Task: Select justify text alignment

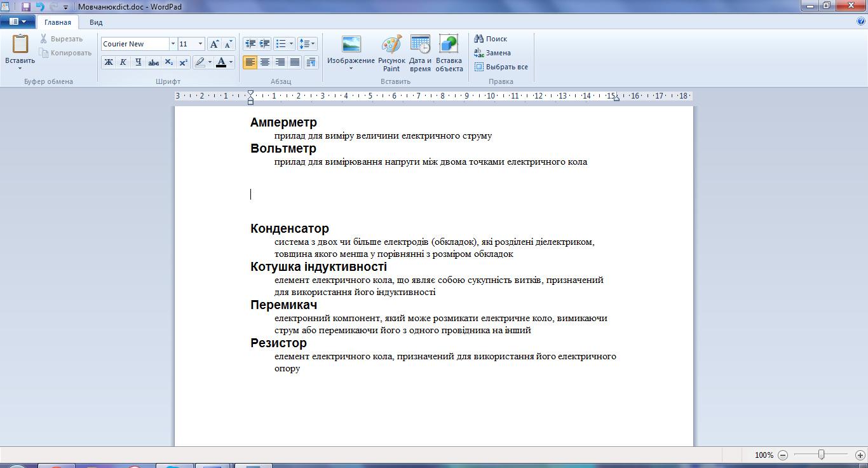Action: click(294, 62)
